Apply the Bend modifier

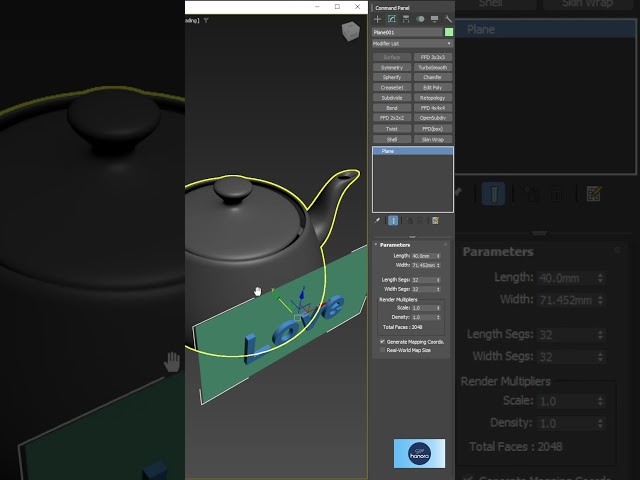[x=392, y=108]
